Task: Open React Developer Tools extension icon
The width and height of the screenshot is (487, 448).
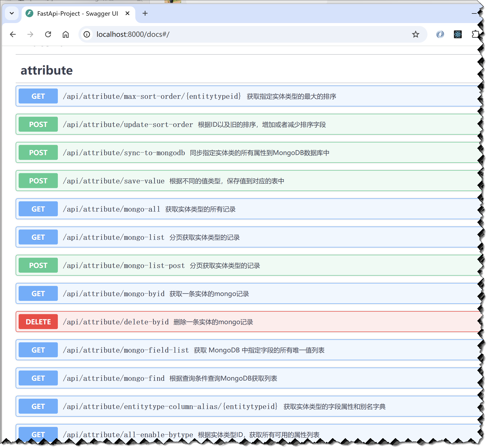Action: (458, 34)
